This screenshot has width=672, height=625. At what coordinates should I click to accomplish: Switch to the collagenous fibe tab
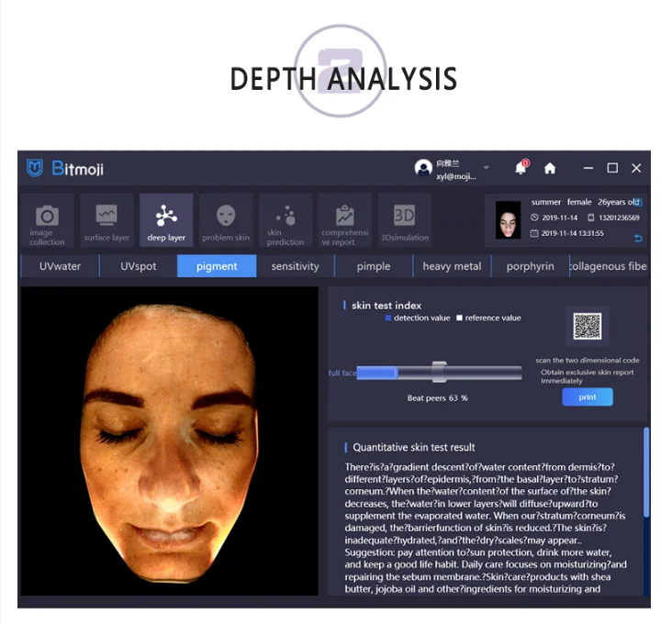608,266
